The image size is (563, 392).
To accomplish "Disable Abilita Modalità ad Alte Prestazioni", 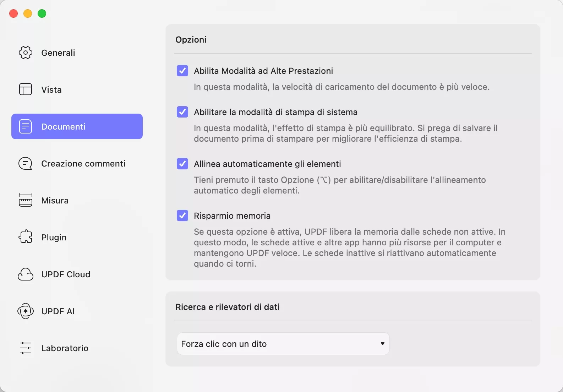I will (182, 71).
